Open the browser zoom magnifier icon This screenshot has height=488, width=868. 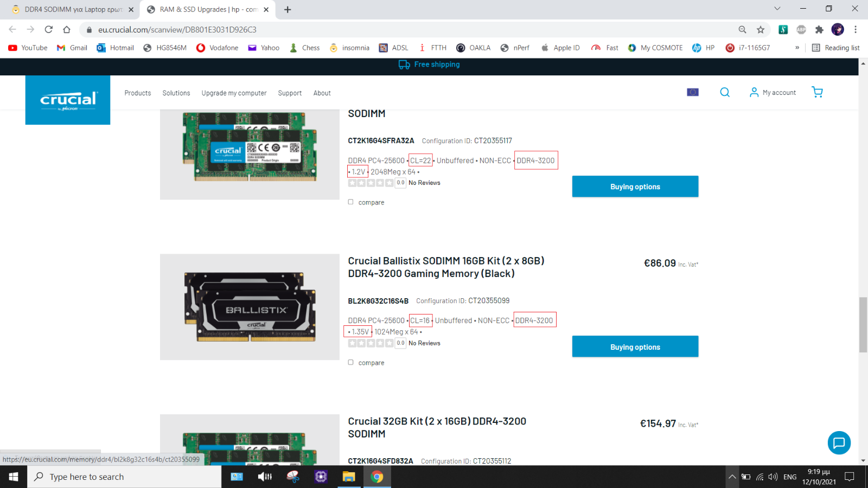click(742, 29)
